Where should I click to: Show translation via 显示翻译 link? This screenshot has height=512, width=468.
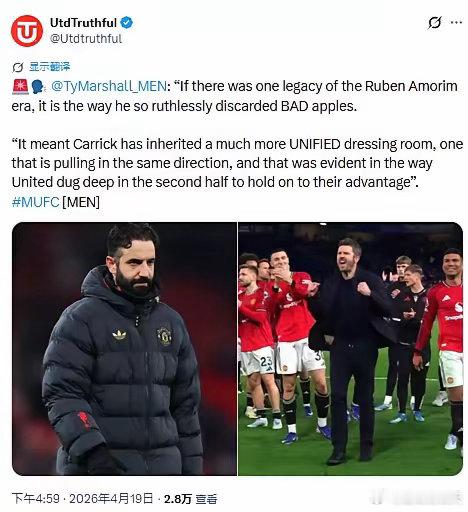coord(50,67)
